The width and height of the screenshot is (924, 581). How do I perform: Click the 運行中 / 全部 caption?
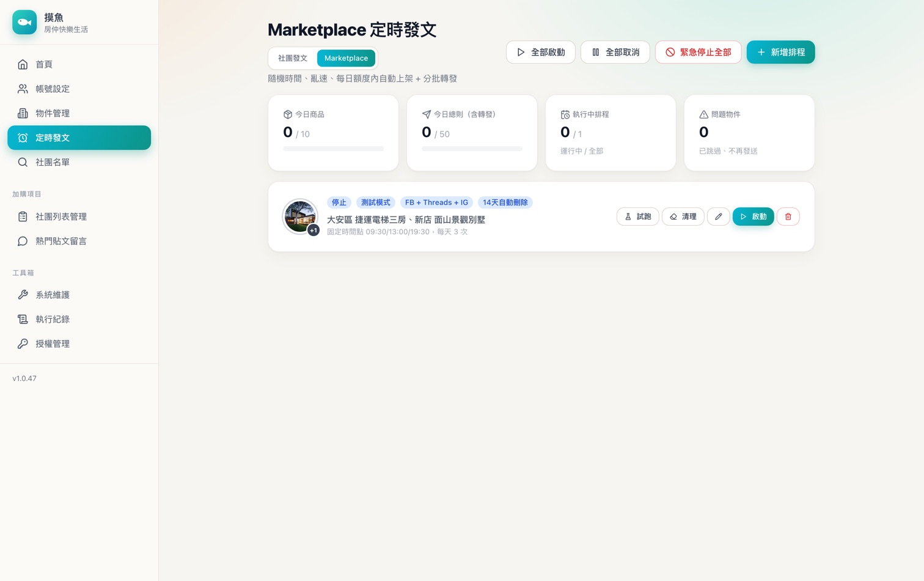(x=582, y=151)
